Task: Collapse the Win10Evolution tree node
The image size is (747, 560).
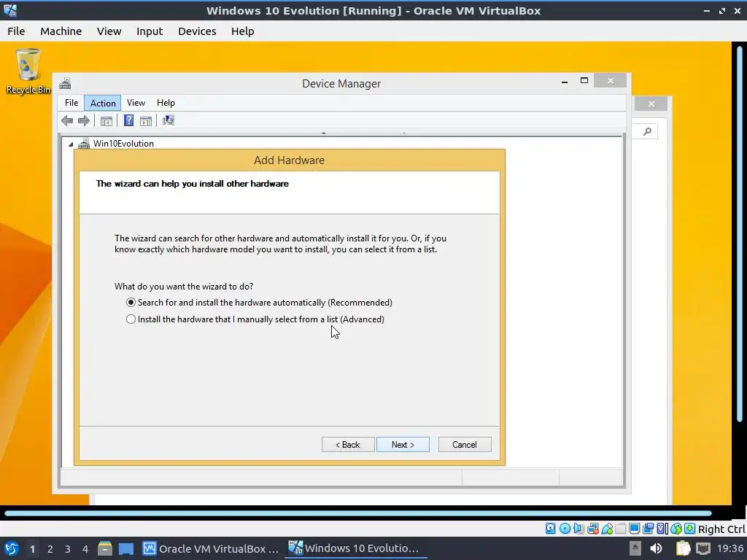Action: tap(71, 144)
